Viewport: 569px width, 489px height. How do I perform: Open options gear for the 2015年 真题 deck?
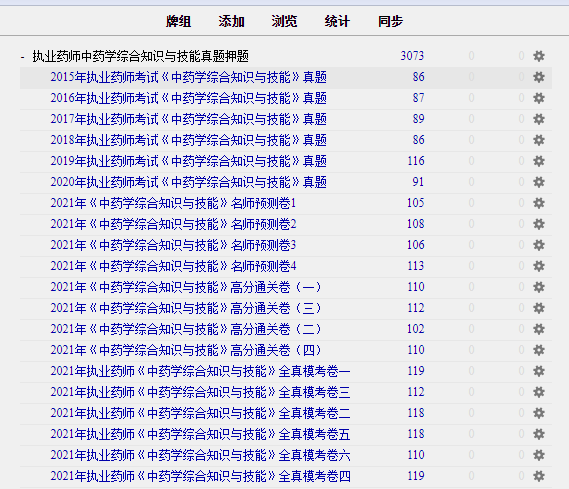(x=539, y=77)
